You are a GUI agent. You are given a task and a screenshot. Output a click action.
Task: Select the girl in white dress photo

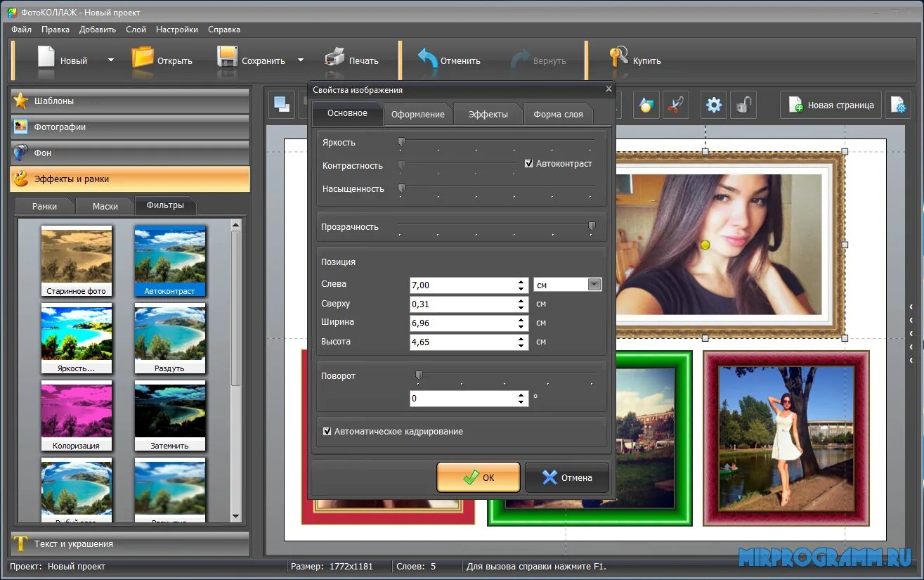tap(786, 438)
